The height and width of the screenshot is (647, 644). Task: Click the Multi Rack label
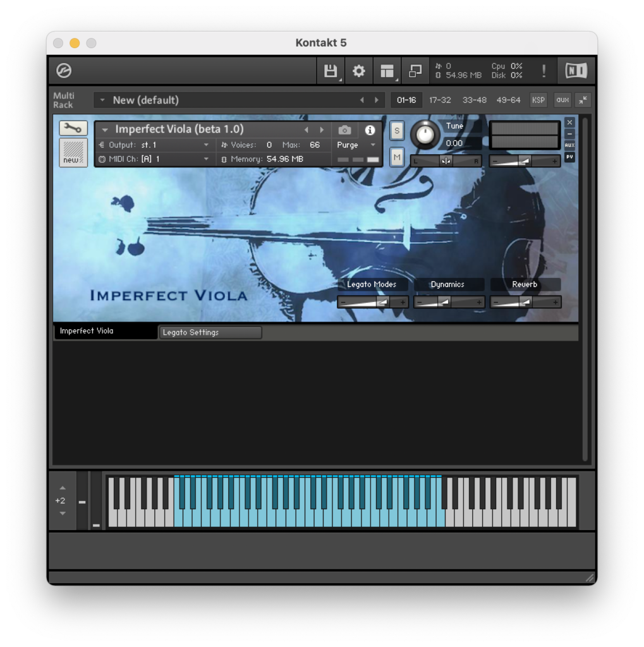(64, 100)
